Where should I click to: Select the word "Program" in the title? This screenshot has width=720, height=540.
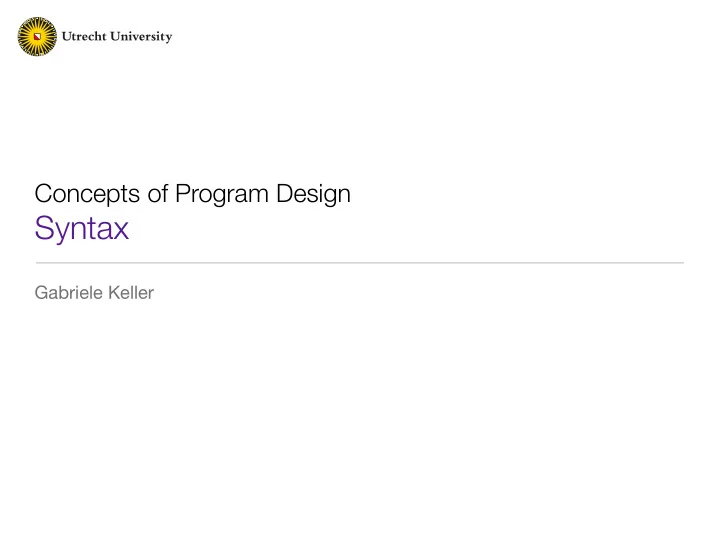(x=221, y=194)
